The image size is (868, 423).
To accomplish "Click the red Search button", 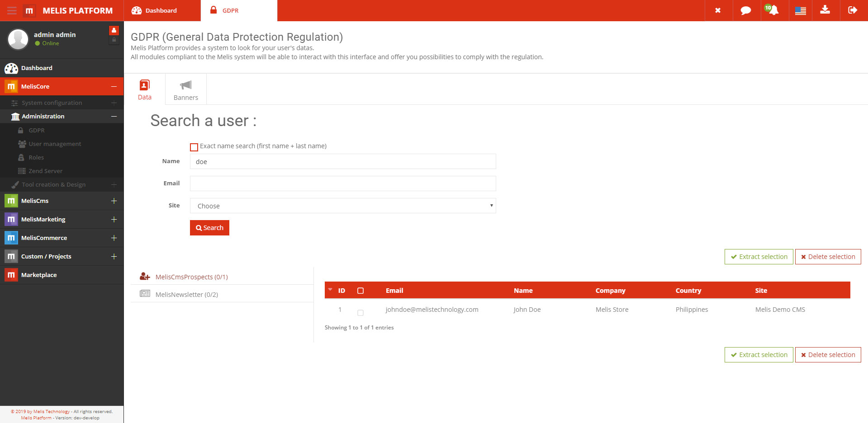I will 209,228.
